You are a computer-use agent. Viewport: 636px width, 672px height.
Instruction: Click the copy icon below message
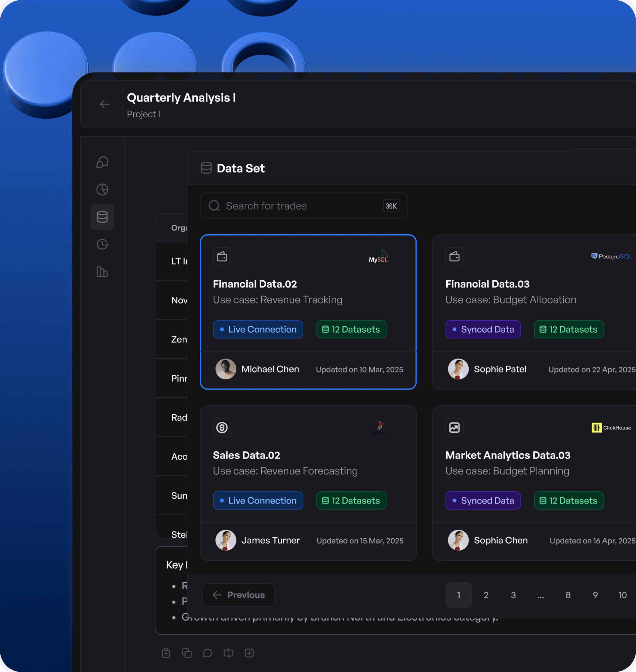pos(187,653)
